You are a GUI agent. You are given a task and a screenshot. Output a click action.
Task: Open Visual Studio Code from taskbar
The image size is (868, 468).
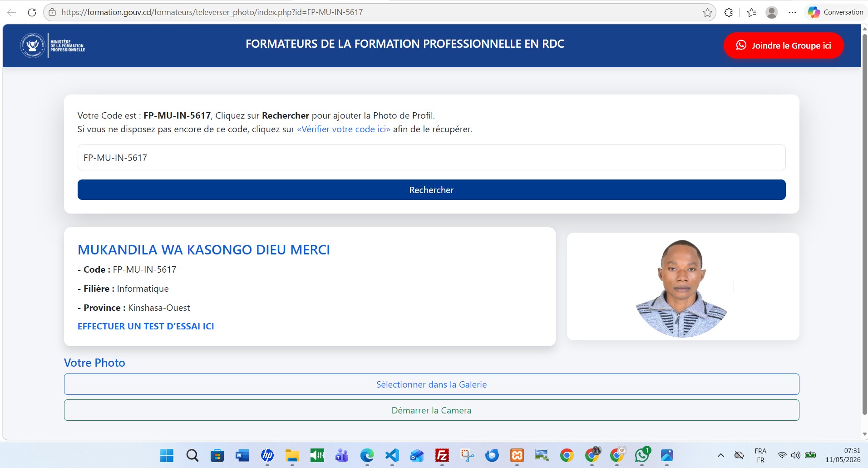pyautogui.click(x=392, y=455)
